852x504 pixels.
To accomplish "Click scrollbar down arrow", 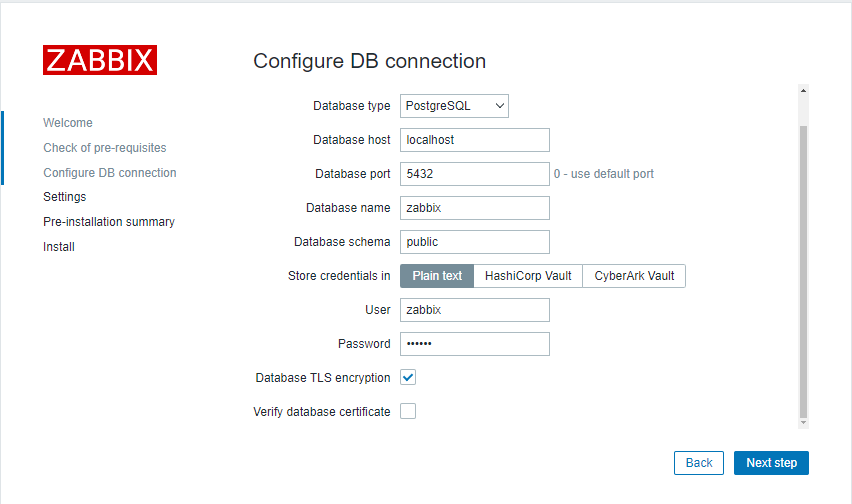I will (x=803, y=423).
